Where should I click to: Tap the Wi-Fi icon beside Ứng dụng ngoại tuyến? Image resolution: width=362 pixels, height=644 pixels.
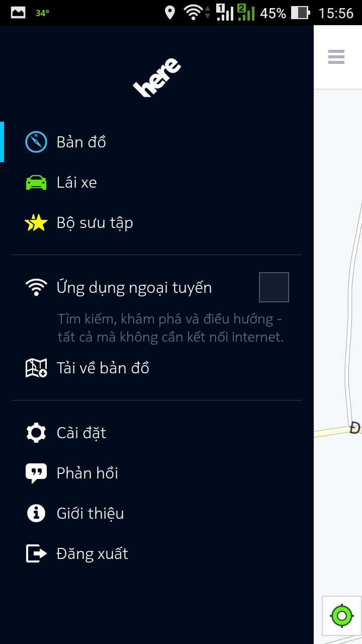(x=36, y=287)
